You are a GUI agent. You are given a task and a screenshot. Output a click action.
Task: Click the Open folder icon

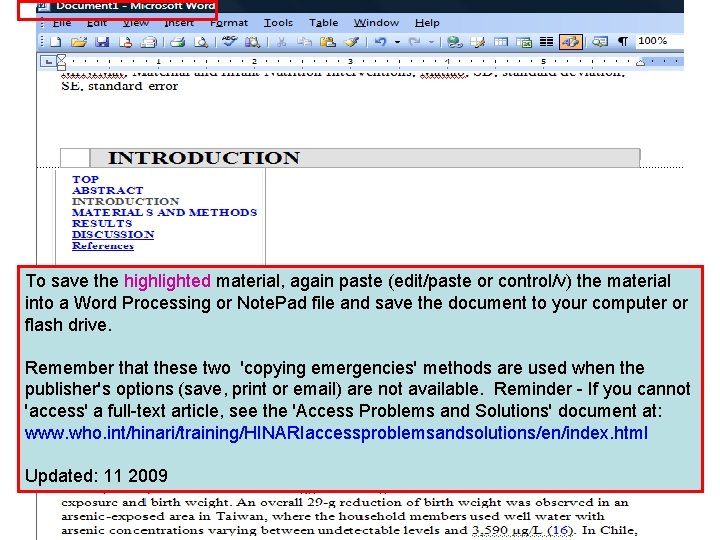pos(79,42)
